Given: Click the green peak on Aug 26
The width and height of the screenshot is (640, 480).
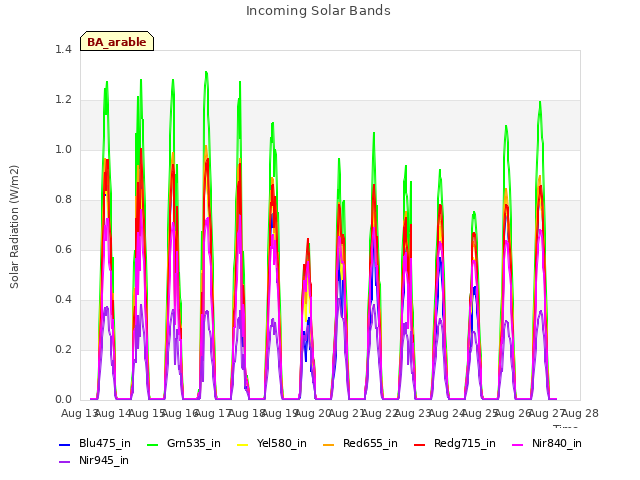Looking at the screenshot, I should [540, 102].
